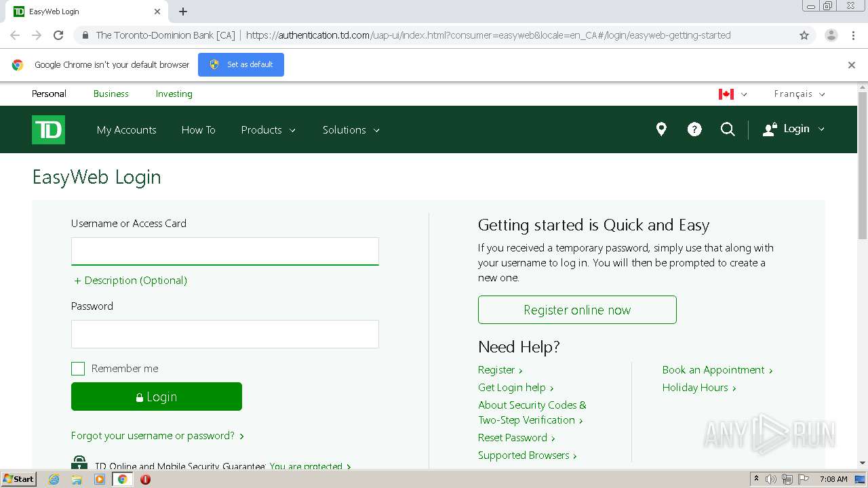The height and width of the screenshot is (488, 868).
Task: Show hidden system tray icons
Action: click(756, 479)
